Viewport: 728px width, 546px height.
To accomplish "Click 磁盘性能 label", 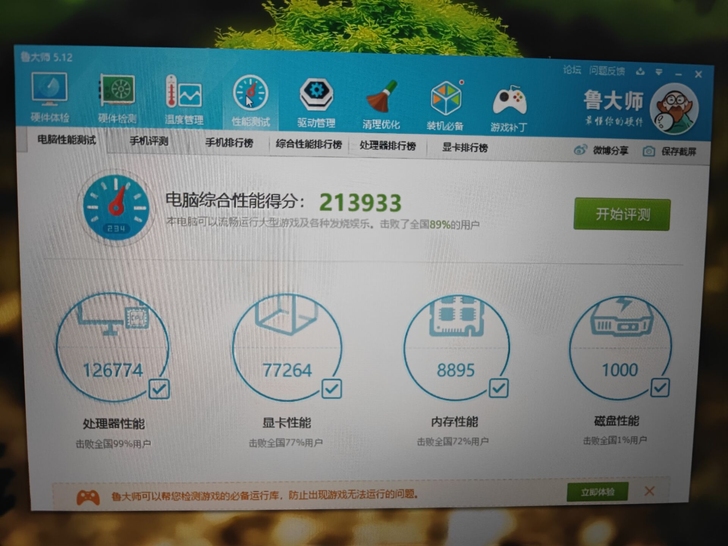I will pos(617,421).
